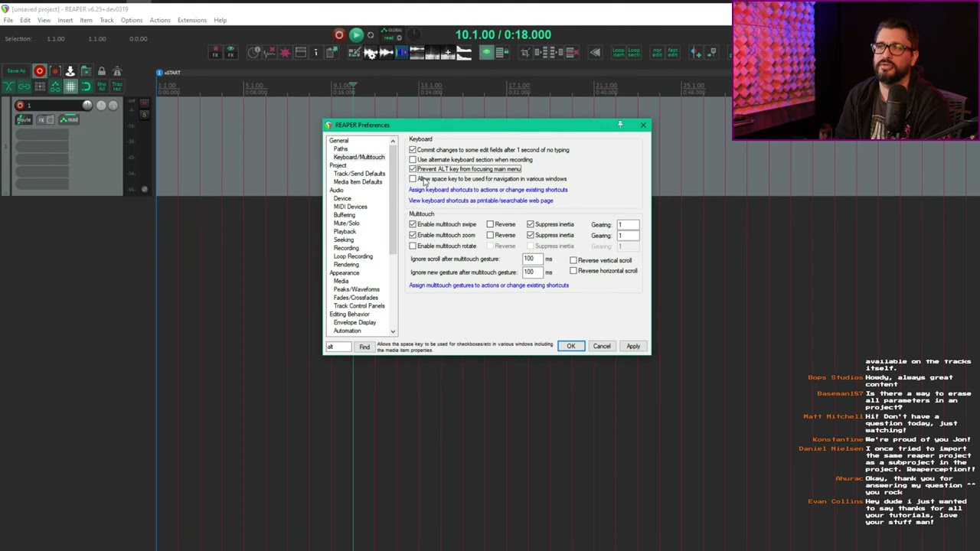980x551 pixels.
Task: Open the File menu
Action: [8, 20]
